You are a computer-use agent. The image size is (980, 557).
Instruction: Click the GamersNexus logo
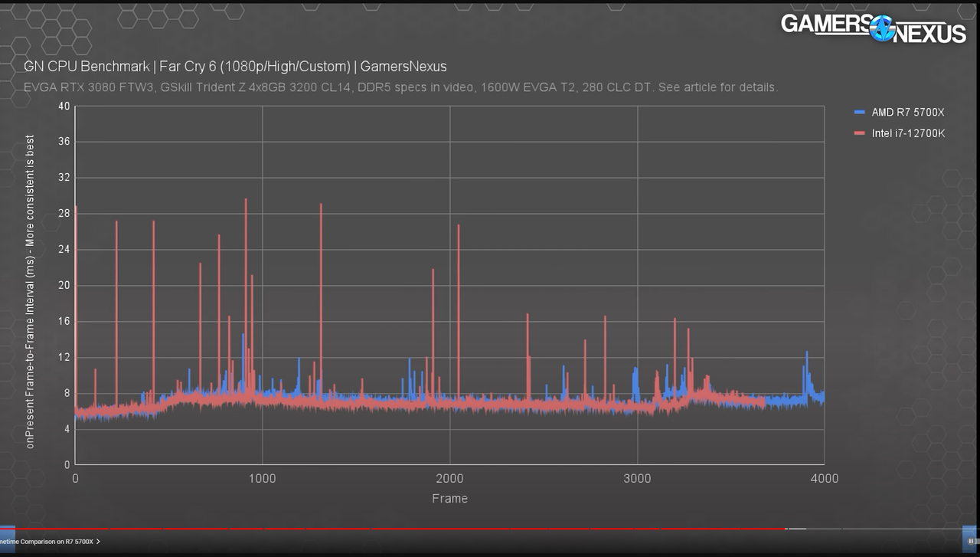click(x=873, y=28)
